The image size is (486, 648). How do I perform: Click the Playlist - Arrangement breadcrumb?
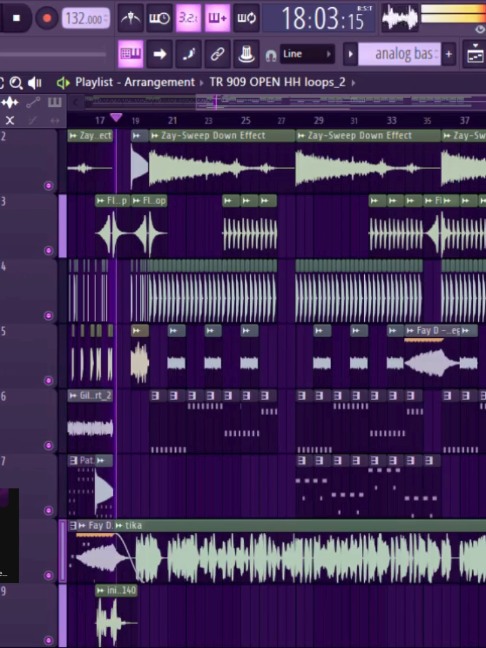[135, 82]
